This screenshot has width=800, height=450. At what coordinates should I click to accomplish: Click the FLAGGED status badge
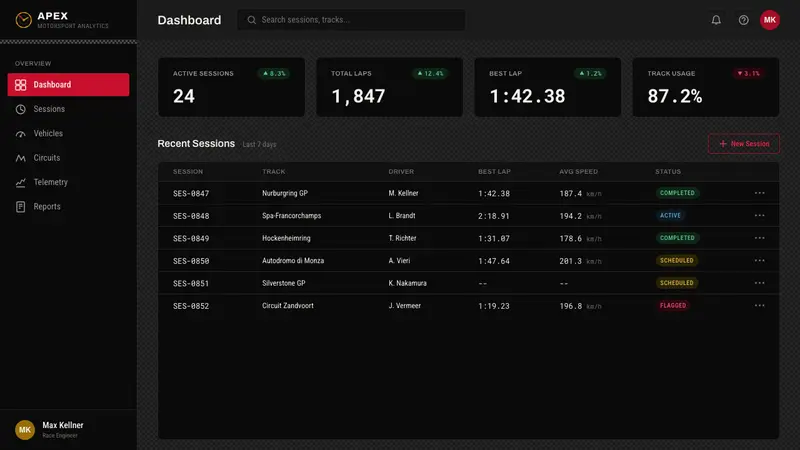[673, 305]
